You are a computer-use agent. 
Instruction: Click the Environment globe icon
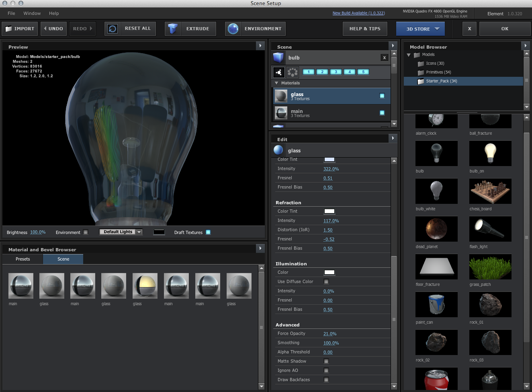[x=233, y=29]
